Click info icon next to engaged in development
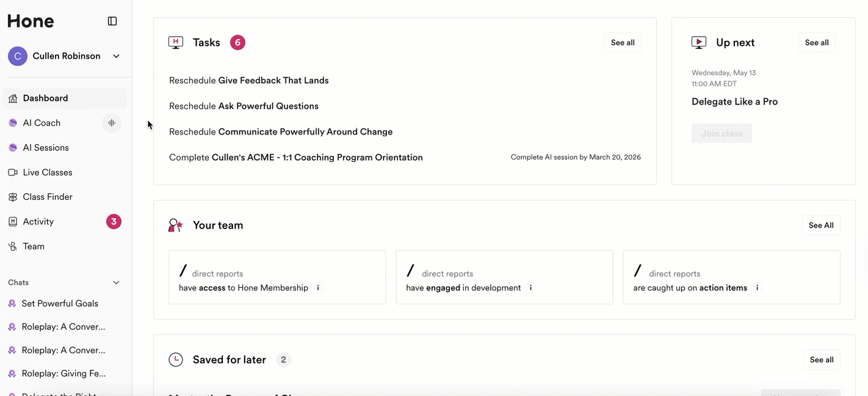The width and height of the screenshot is (868, 396). [530, 288]
